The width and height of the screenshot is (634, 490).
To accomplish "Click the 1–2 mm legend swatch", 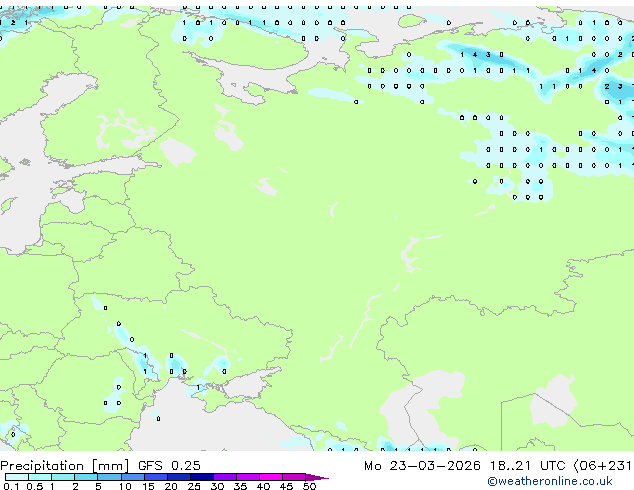I will pyautogui.click(x=63, y=477).
